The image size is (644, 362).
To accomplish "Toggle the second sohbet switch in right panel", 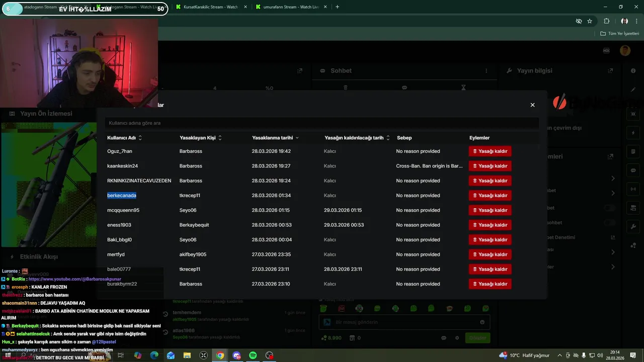I will click(x=609, y=223).
